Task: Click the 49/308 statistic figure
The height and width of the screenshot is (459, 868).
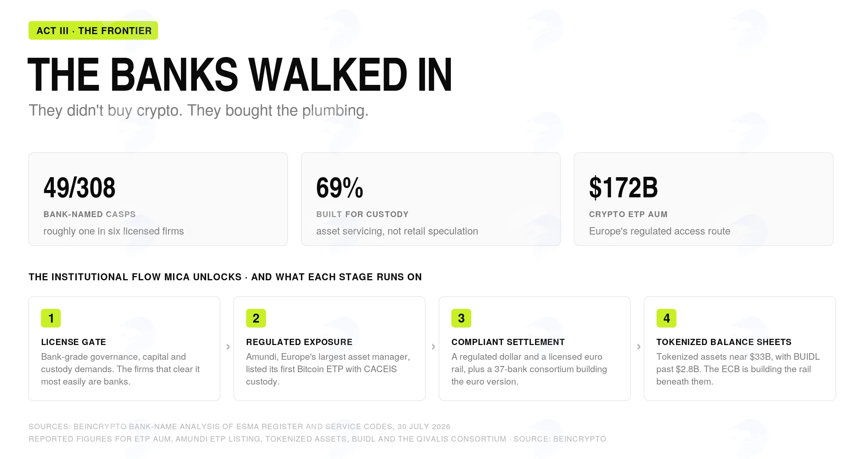Action: point(79,188)
